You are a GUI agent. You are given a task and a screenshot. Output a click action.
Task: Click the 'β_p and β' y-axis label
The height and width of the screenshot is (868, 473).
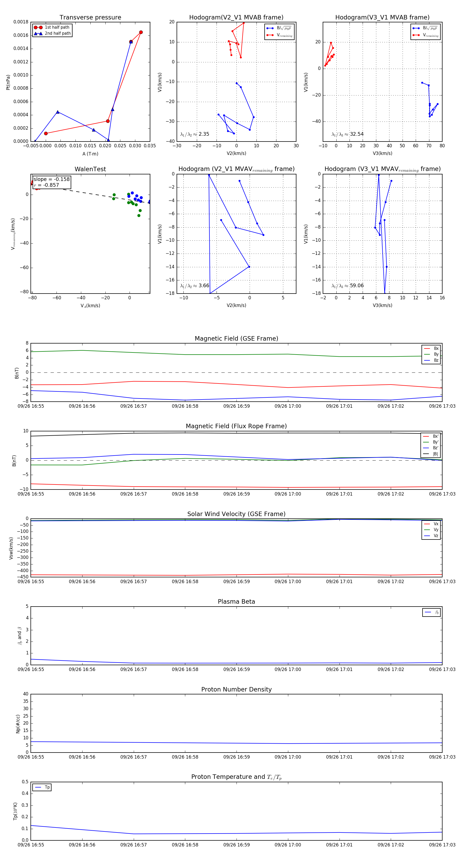coord(19,636)
